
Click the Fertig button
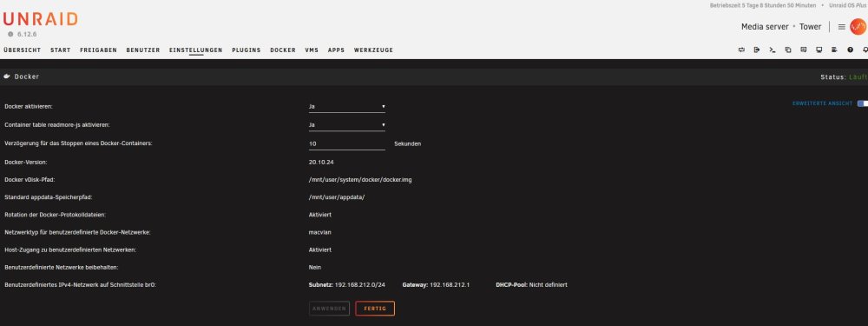(375, 309)
